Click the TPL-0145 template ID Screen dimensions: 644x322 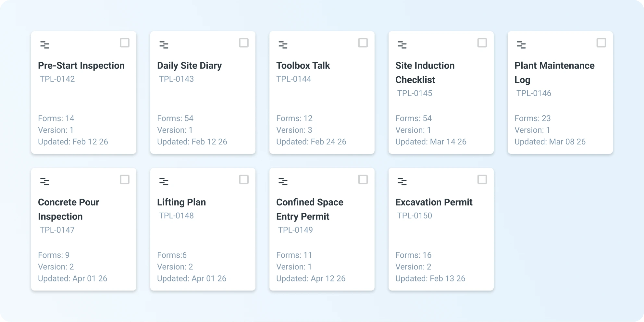415,93
